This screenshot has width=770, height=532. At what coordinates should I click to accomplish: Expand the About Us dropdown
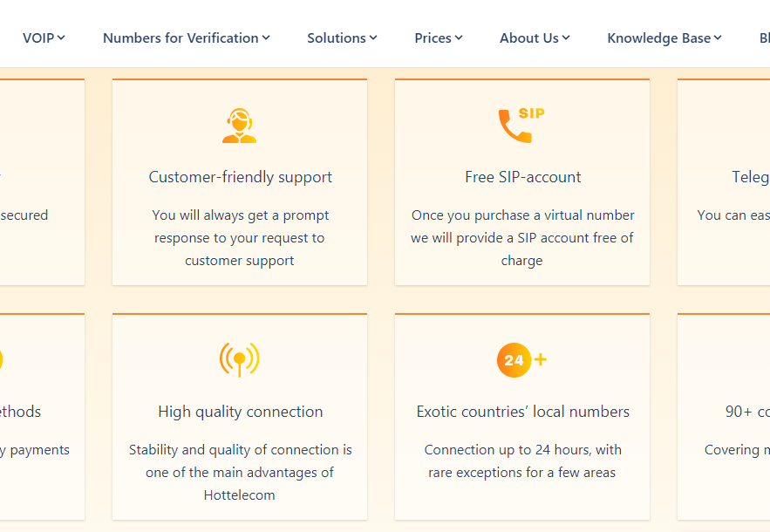pos(566,38)
